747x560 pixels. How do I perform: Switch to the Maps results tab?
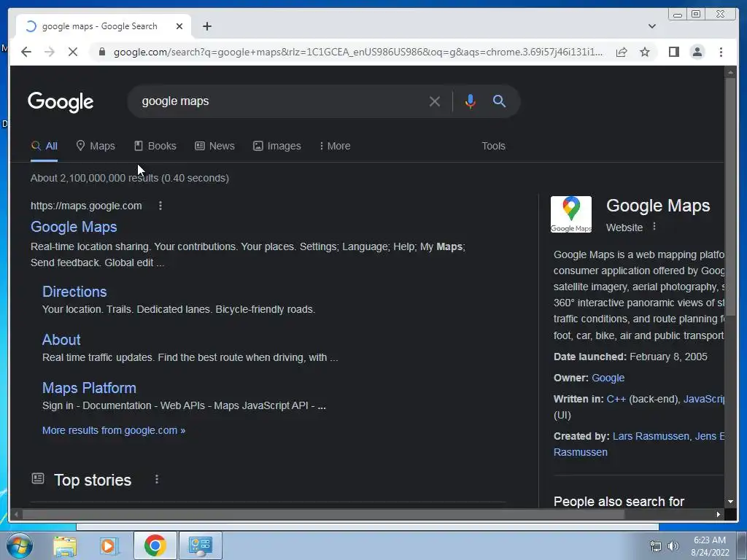click(96, 146)
